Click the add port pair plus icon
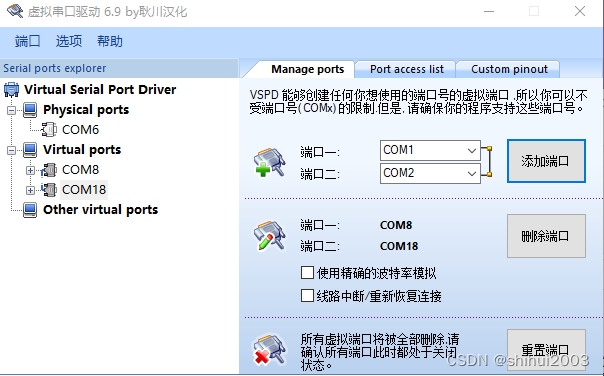The height and width of the screenshot is (376, 604). click(269, 163)
